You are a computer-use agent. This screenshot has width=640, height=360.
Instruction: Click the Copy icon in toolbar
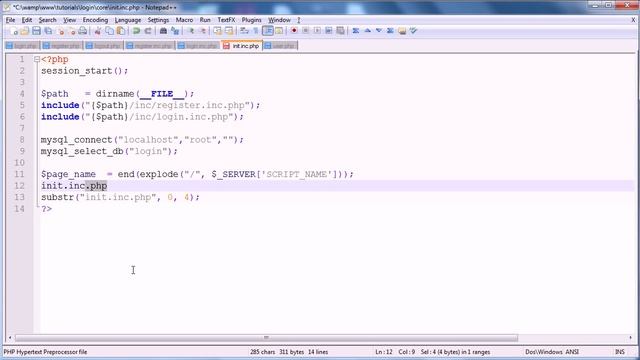(x=109, y=31)
